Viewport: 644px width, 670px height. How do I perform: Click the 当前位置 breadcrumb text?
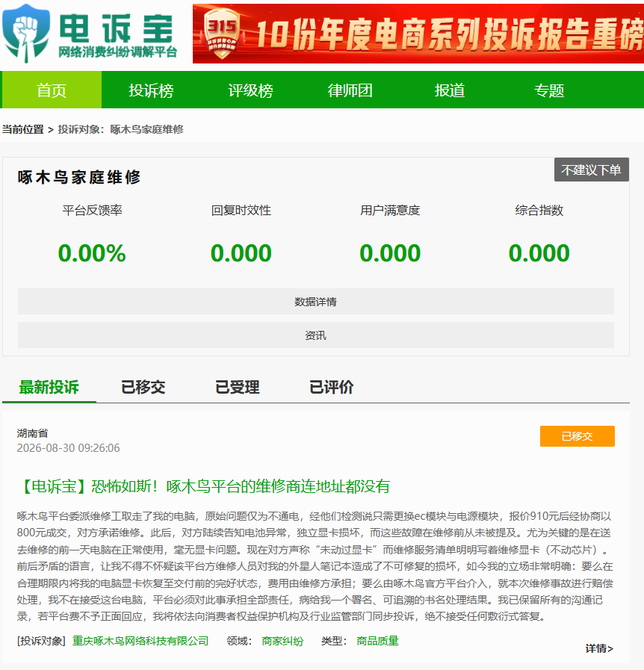tap(23, 129)
